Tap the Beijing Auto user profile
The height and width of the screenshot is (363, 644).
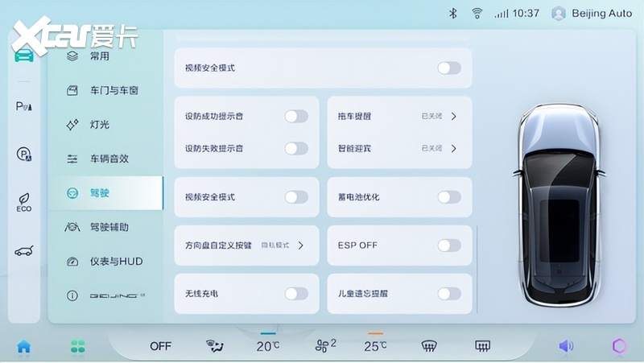[592, 14]
